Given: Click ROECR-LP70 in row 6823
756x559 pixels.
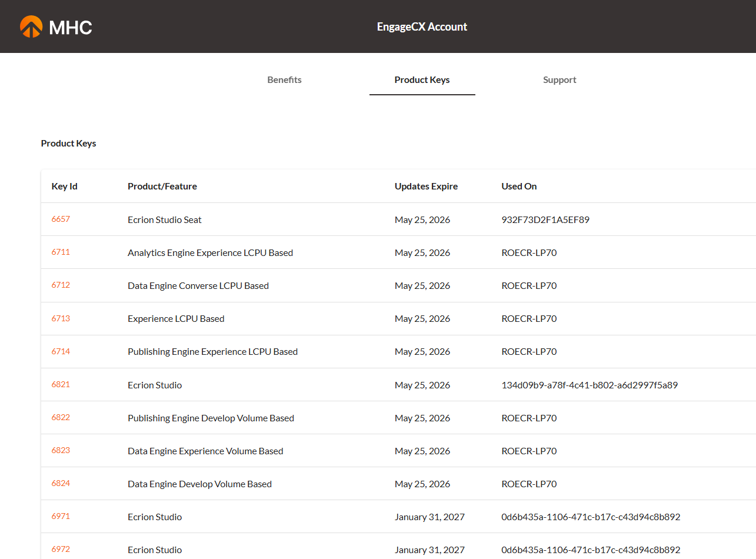Looking at the screenshot, I should (x=529, y=451).
